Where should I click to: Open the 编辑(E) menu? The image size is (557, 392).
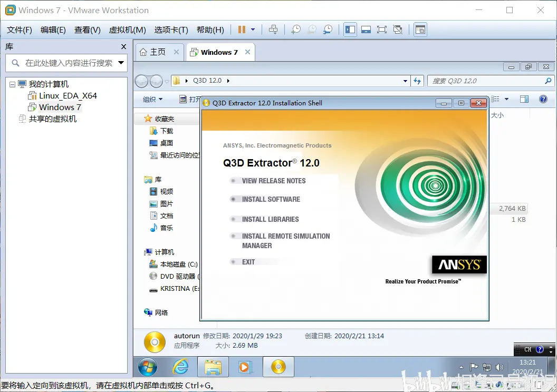coord(53,30)
